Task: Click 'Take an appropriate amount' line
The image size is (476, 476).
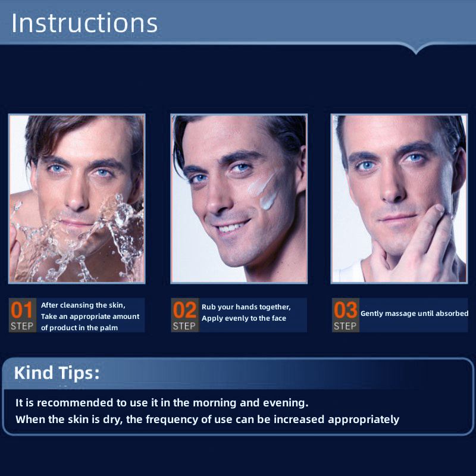Action: pyautogui.click(x=90, y=317)
